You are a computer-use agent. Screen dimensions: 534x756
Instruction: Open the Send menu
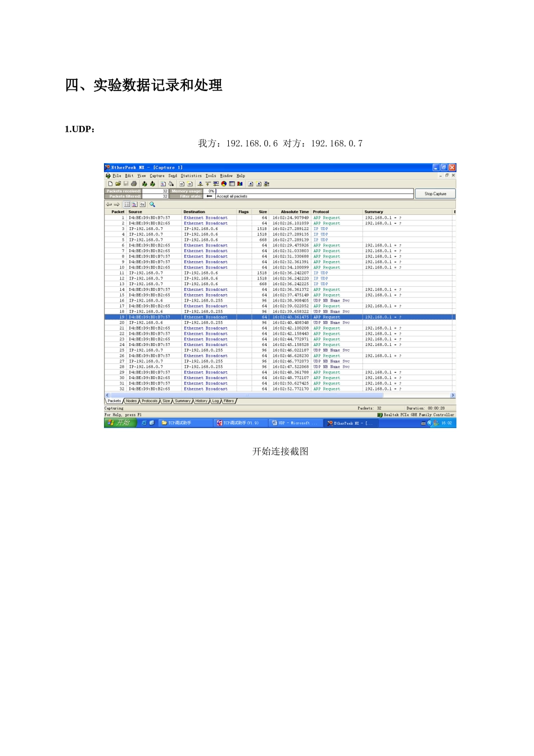[173, 175]
